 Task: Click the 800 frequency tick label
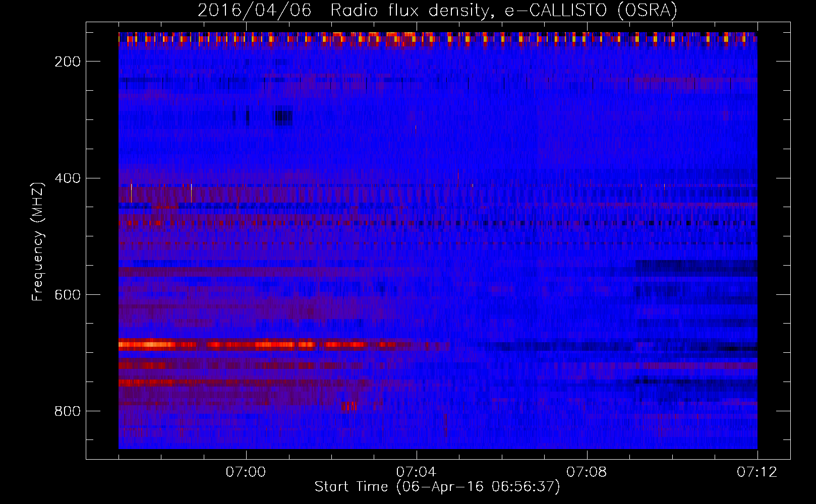click(68, 411)
